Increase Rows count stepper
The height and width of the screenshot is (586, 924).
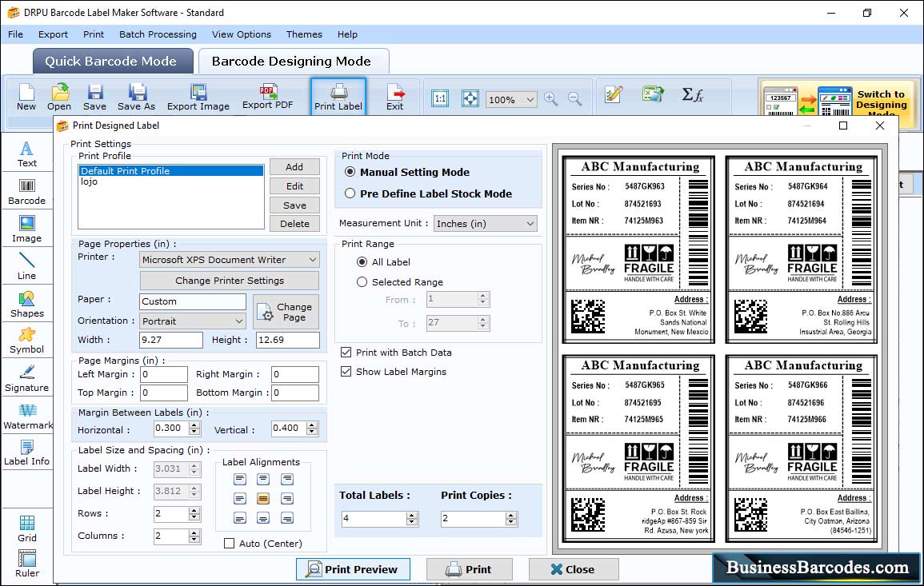(x=194, y=510)
